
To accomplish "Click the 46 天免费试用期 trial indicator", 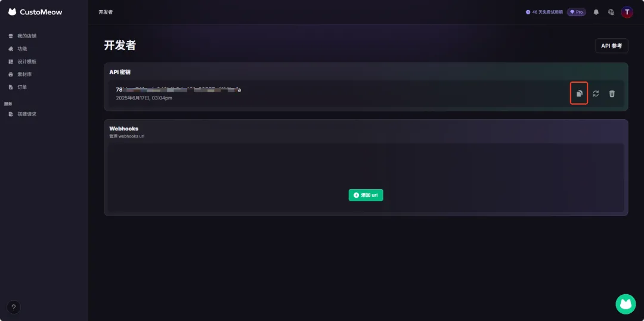I will (x=544, y=13).
